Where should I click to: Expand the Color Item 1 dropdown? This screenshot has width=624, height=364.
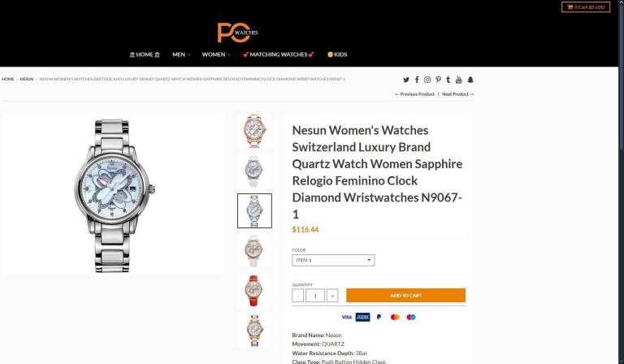(x=333, y=260)
